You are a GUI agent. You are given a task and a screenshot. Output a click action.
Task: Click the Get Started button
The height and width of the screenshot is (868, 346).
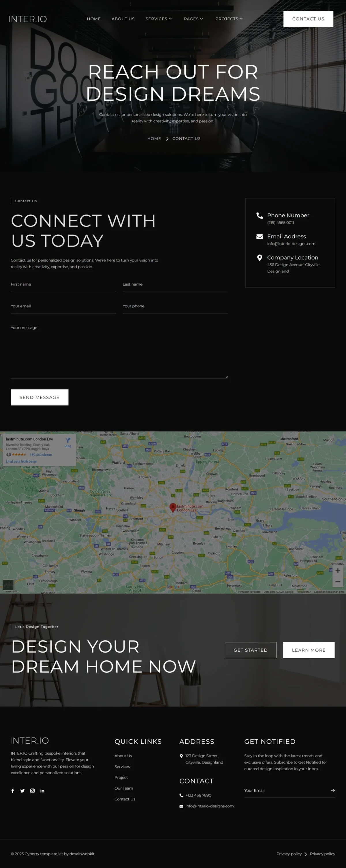250,650
